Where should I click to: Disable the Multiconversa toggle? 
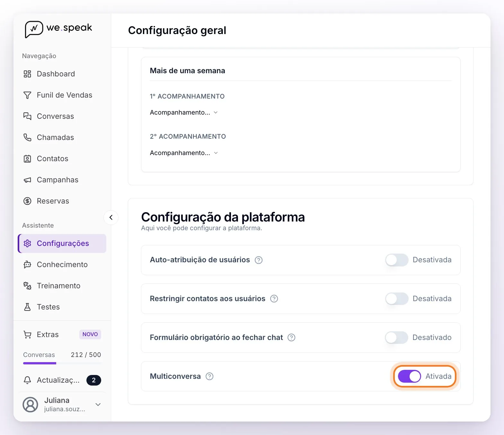(x=409, y=376)
